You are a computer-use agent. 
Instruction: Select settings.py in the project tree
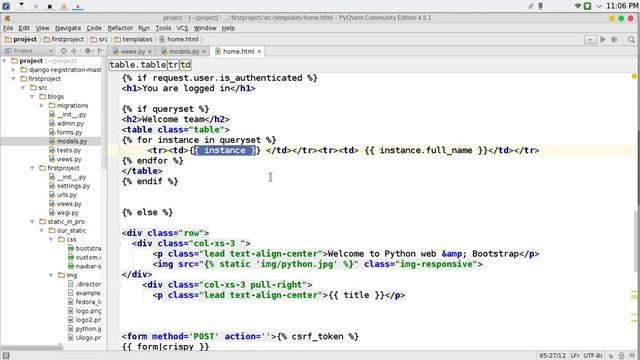click(69, 186)
